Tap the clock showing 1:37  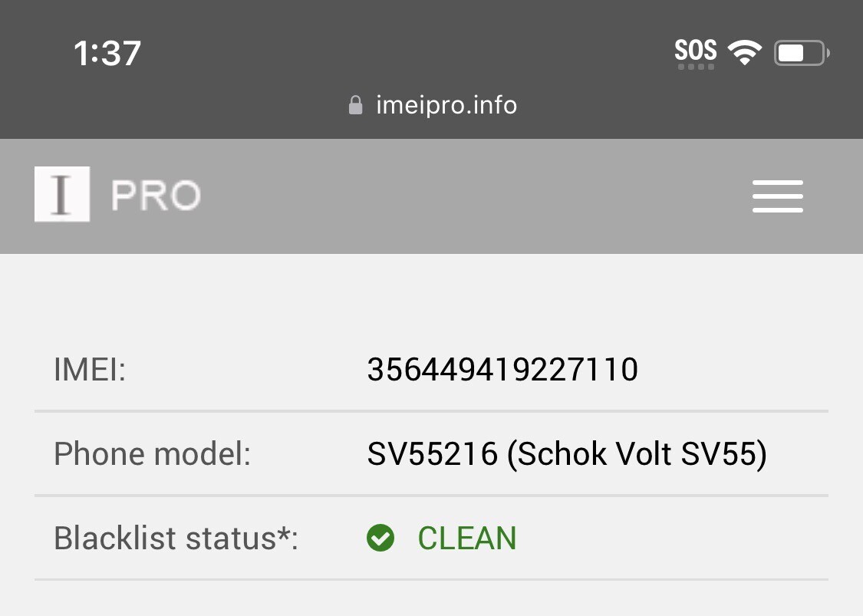[x=107, y=52]
